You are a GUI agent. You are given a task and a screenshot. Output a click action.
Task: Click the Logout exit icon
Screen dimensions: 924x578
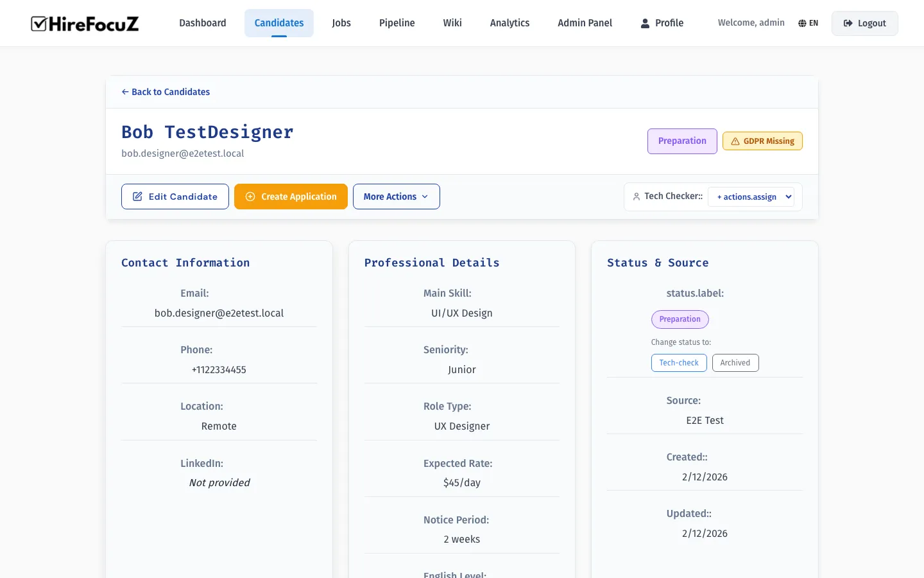click(848, 22)
